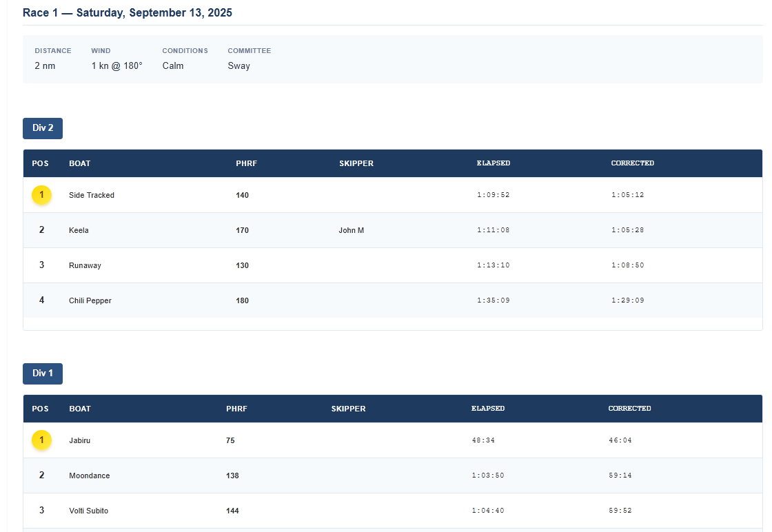Image resolution: width=772 pixels, height=532 pixels.
Task: Click Jabiru's corrected time 46:04
Action: coord(620,440)
